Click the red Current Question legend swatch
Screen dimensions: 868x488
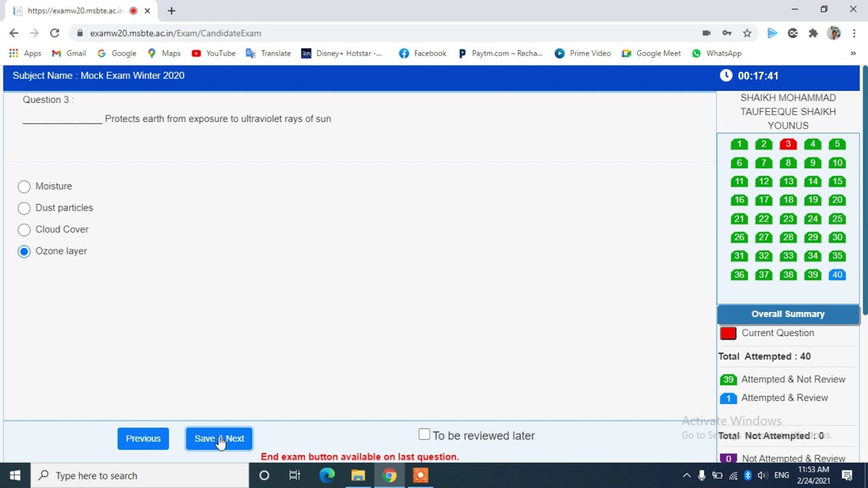click(728, 333)
